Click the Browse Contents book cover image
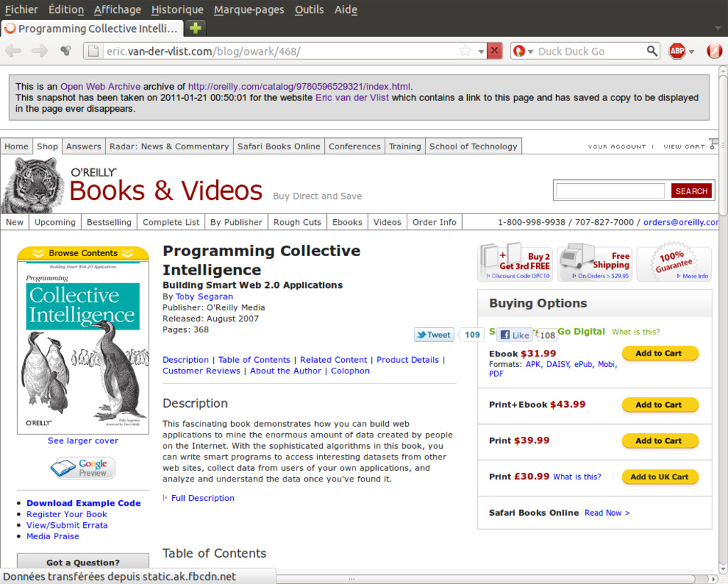The width and height of the screenshot is (728, 584). [x=83, y=345]
